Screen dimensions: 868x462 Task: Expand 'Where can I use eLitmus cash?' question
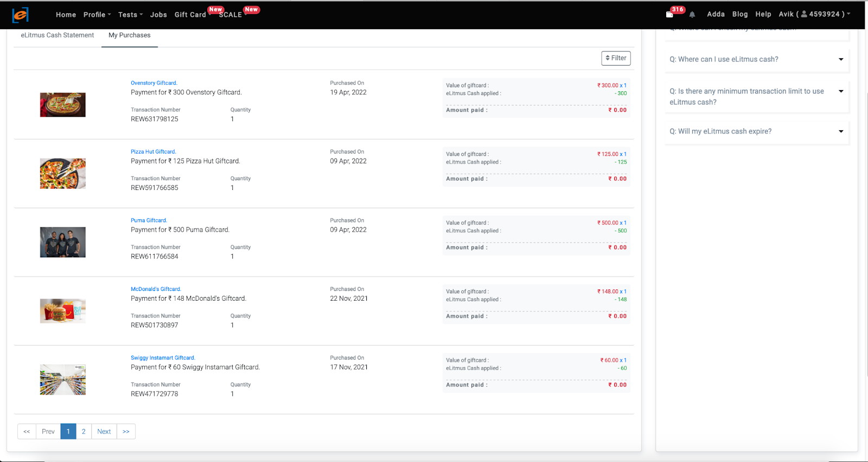[x=756, y=59]
